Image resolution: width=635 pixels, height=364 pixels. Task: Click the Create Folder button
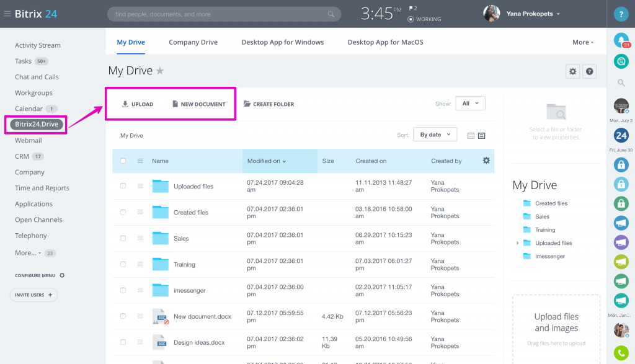point(269,104)
